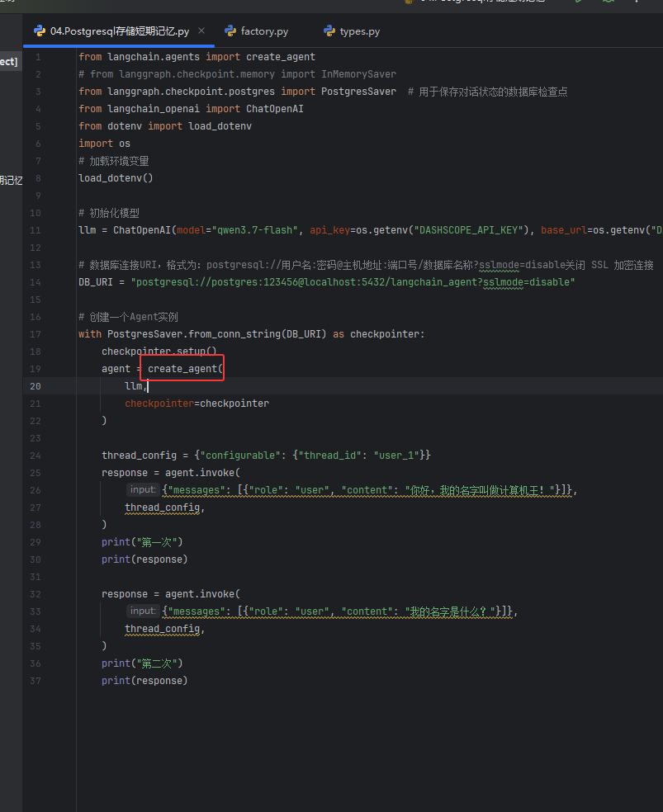Viewport: 663px width, 812px height.
Task: Click PostgresSaver in the line 3 import
Action: click(x=358, y=92)
